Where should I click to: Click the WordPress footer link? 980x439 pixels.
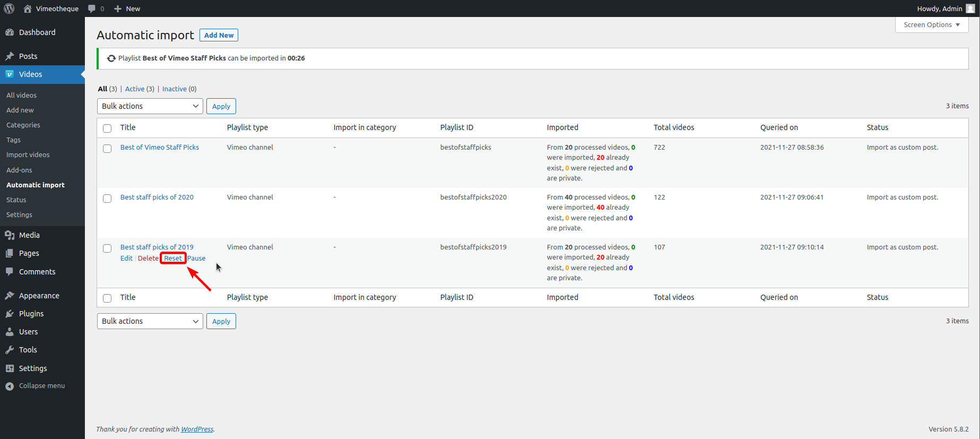point(197,429)
